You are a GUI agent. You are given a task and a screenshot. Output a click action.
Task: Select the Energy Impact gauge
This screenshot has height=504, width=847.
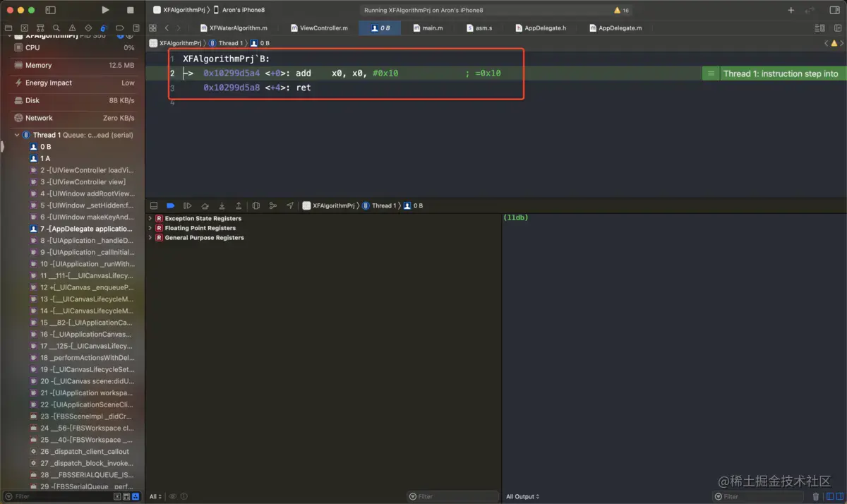[x=73, y=83]
